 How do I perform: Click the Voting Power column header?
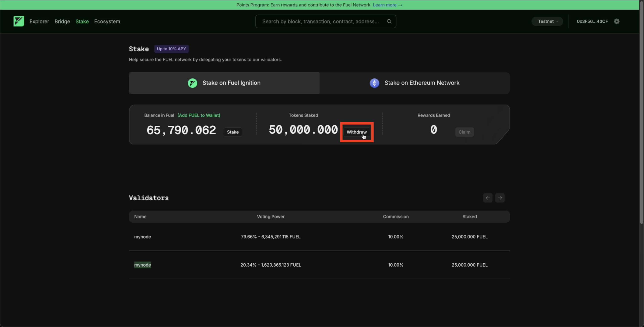[x=270, y=217]
